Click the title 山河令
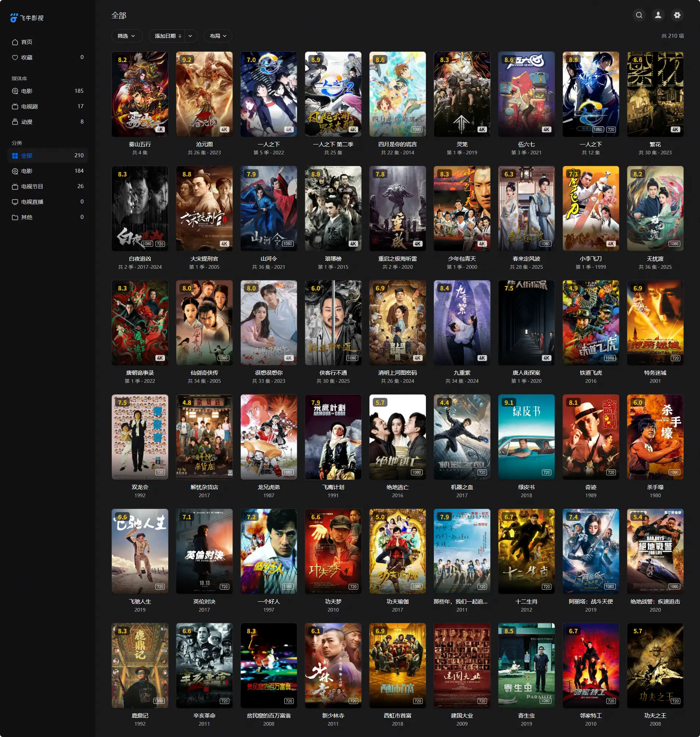The image size is (700, 737). pyautogui.click(x=269, y=259)
